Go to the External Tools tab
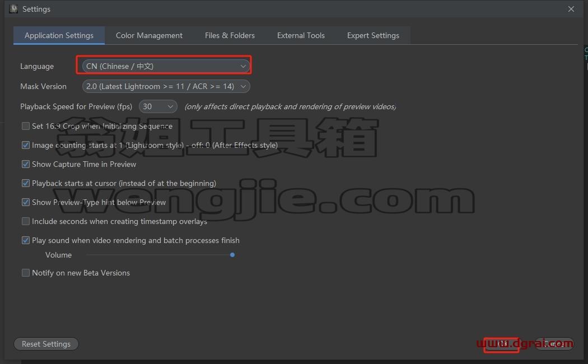Image resolution: width=588 pixels, height=364 pixels. click(301, 35)
